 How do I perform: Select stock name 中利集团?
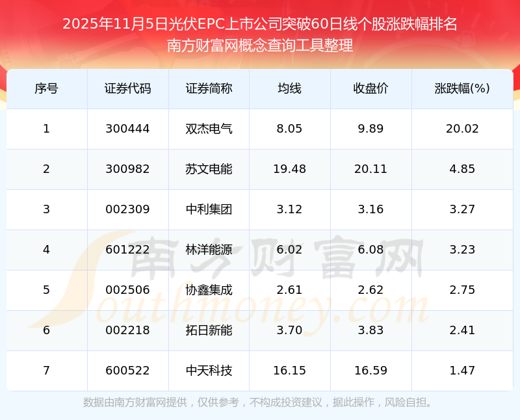coord(209,209)
